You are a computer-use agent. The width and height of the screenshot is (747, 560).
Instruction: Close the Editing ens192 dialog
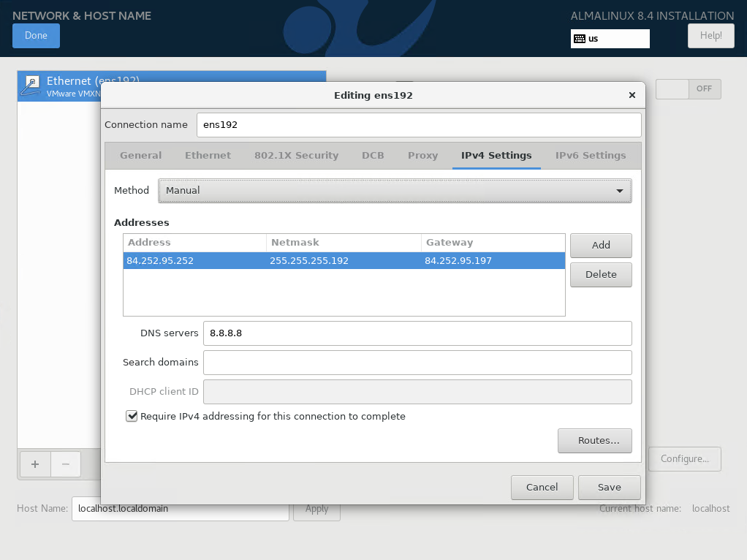(x=632, y=95)
